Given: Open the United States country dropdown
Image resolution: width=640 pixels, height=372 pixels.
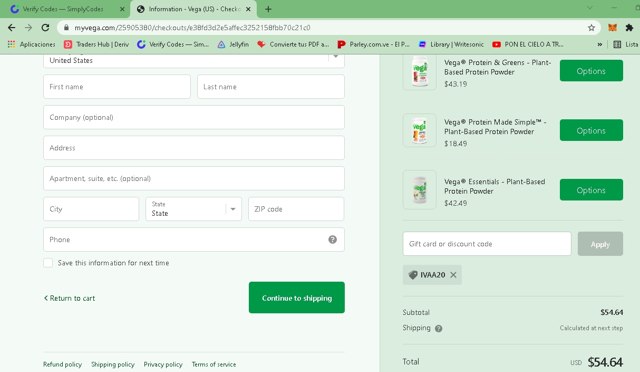Looking at the screenshot, I should 194,60.
